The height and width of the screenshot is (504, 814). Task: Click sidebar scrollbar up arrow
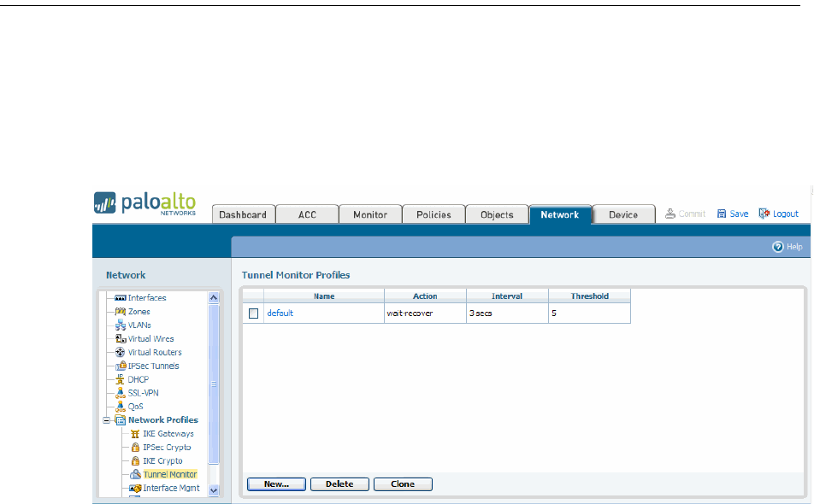[x=214, y=297]
